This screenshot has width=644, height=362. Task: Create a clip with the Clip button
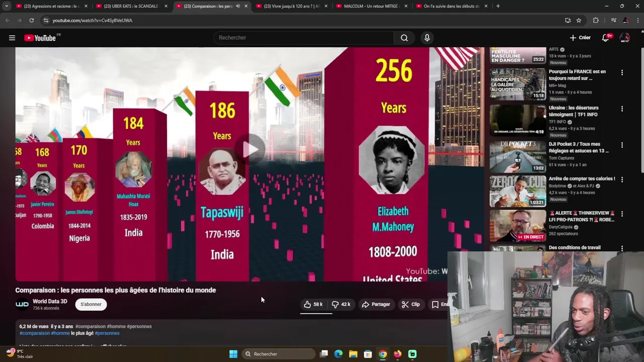[411, 304]
